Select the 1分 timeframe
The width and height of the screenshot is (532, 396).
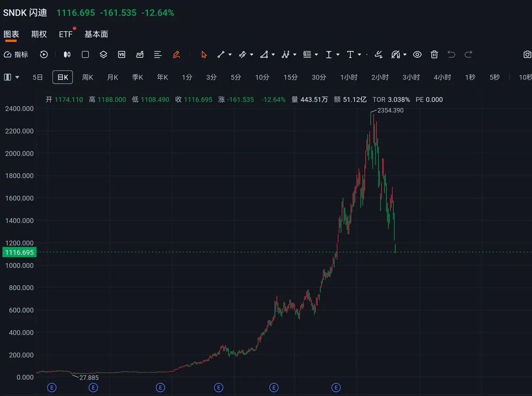click(187, 77)
